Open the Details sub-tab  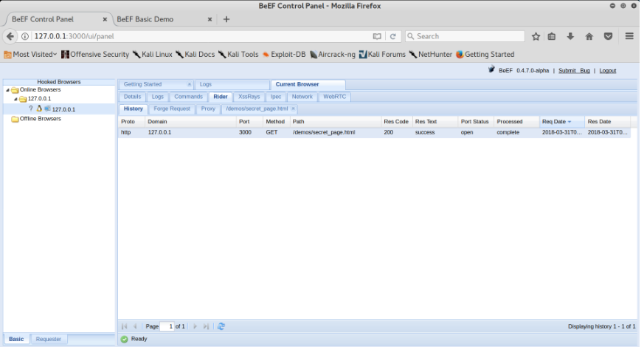pos(132,97)
